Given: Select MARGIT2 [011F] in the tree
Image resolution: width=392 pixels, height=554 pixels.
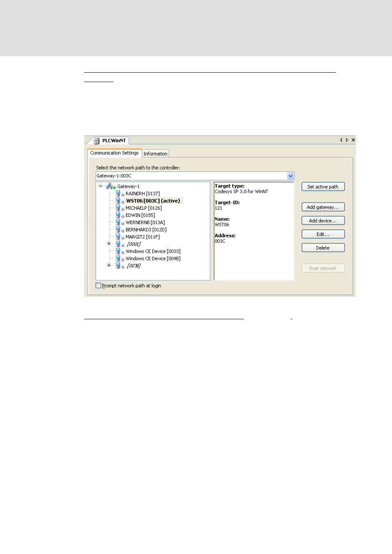Looking at the screenshot, I should [143, 237].
